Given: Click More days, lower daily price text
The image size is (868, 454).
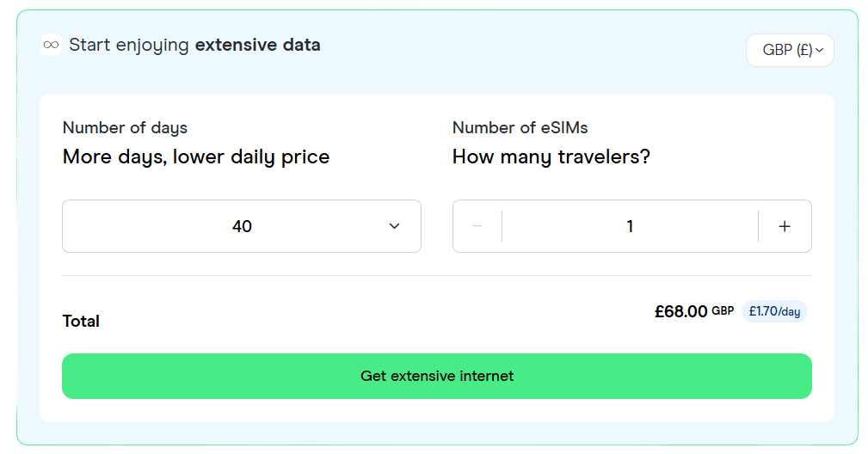Looking at the screenshot, I should [196, 157].
